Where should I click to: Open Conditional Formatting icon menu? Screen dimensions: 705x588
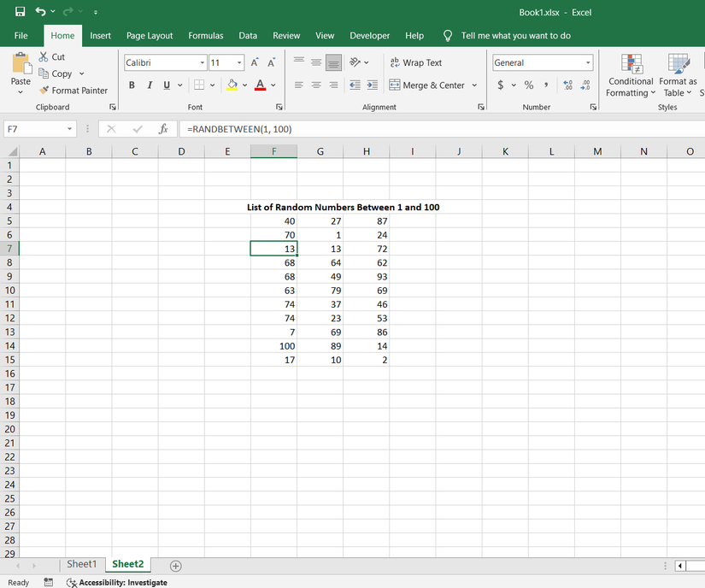631,76
